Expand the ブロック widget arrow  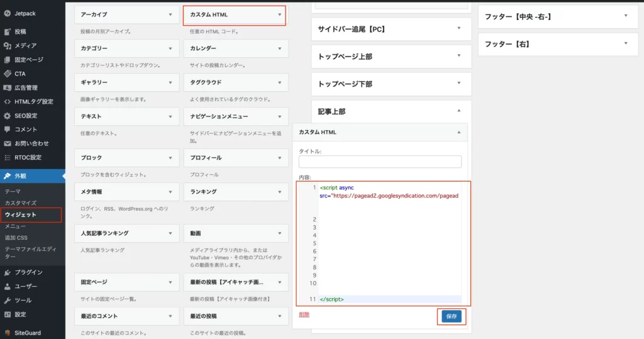170,158
